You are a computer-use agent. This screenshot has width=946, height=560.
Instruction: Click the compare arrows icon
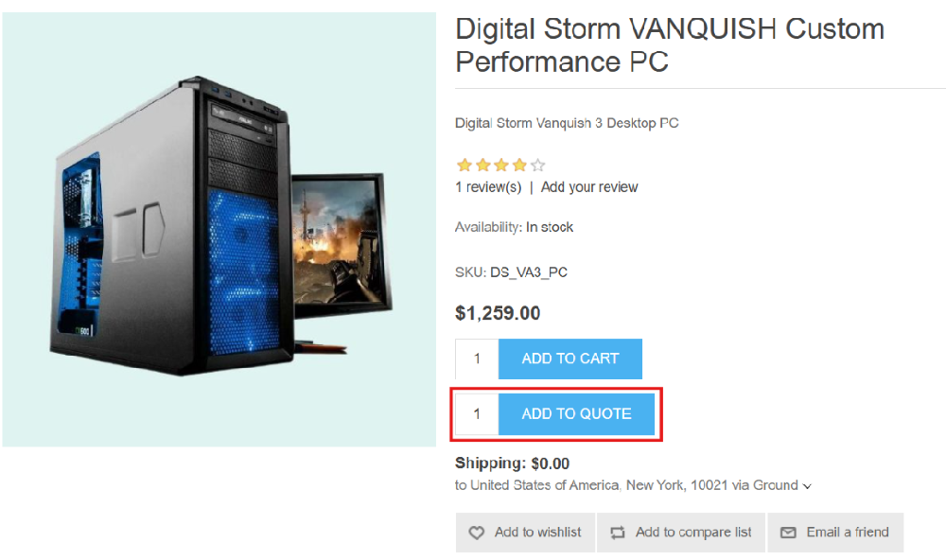(x=617, y=533)
